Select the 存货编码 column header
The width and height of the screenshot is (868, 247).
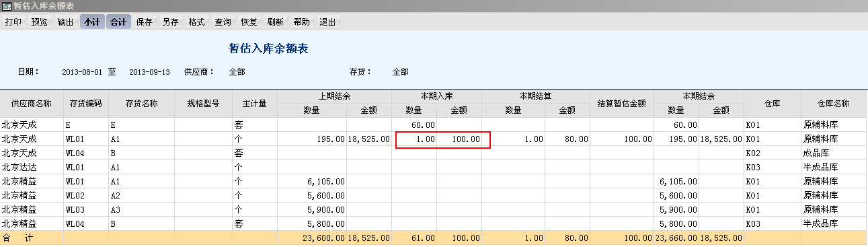pos(85,104)
